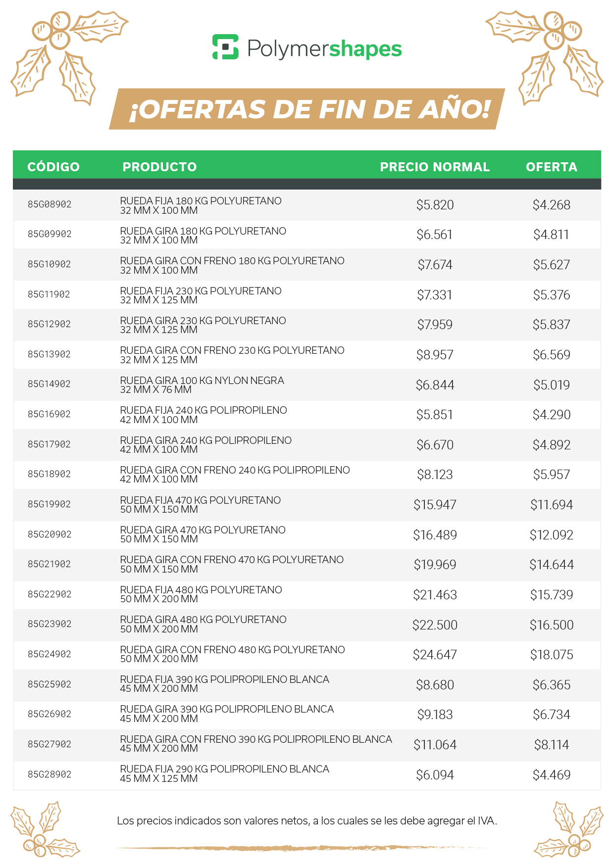Select the PRODUCTO column header
614x868 pixels.
tap(159, 167)
